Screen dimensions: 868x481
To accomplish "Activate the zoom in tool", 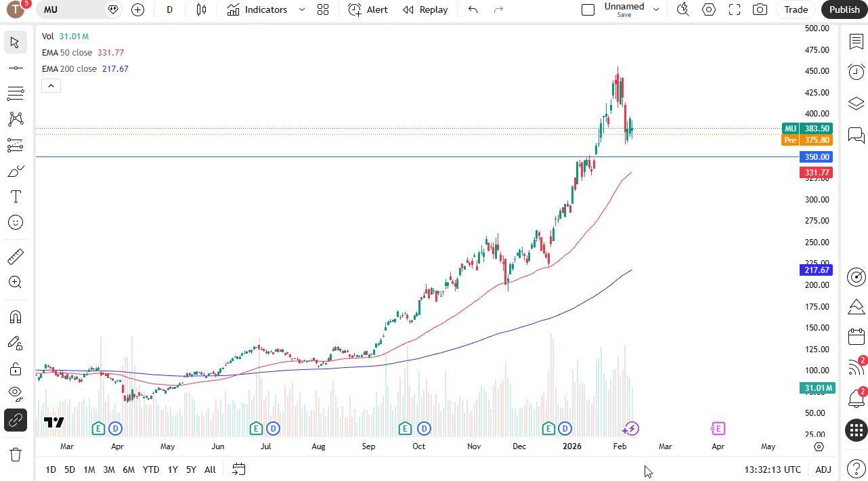I will (x=15, y=283).
